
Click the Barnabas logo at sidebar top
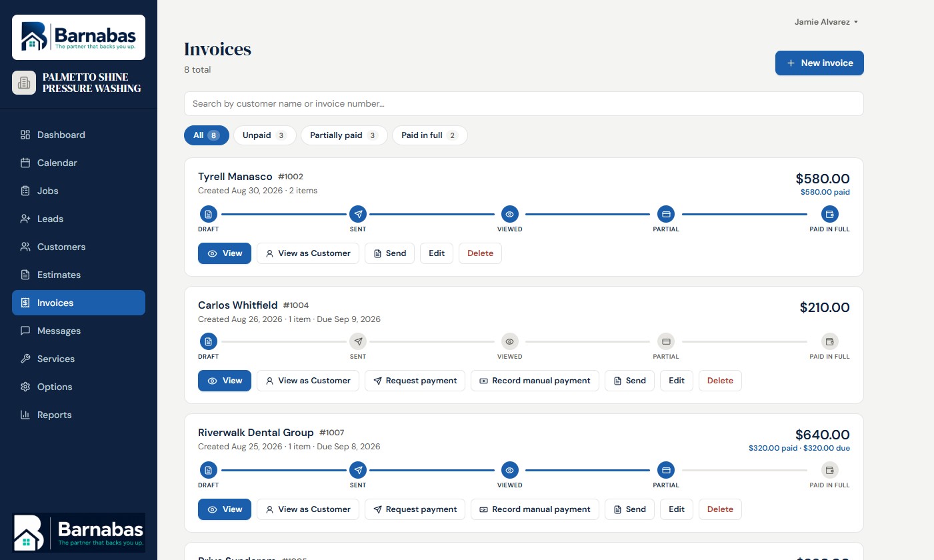pos(79,37)
